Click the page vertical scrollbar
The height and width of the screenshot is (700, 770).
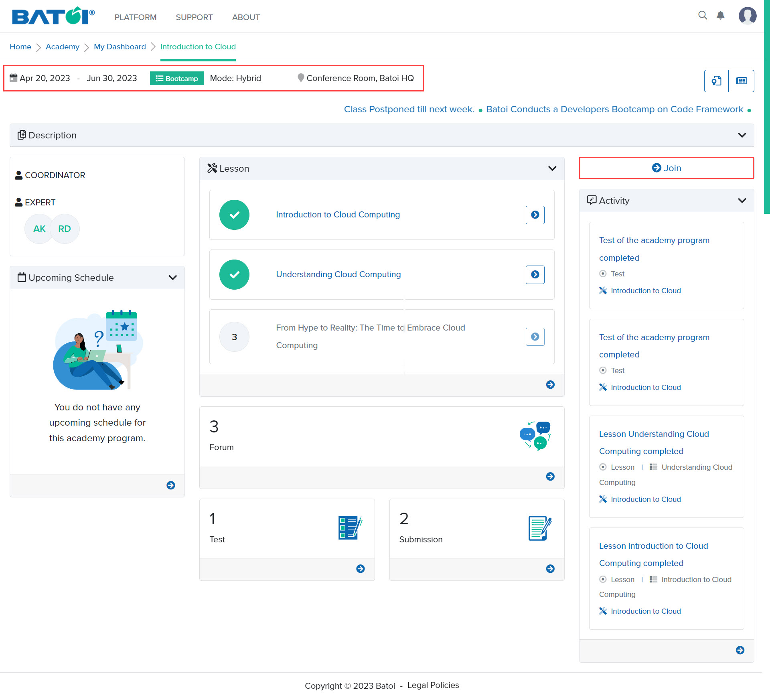pos(767,107)
